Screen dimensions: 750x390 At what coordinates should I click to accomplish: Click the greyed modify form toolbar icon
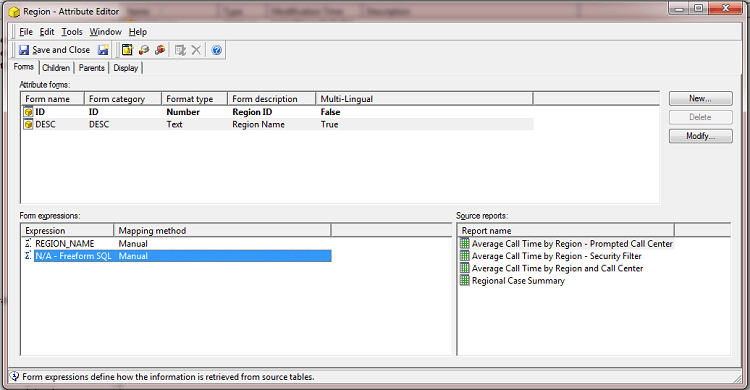click(180, 50)
